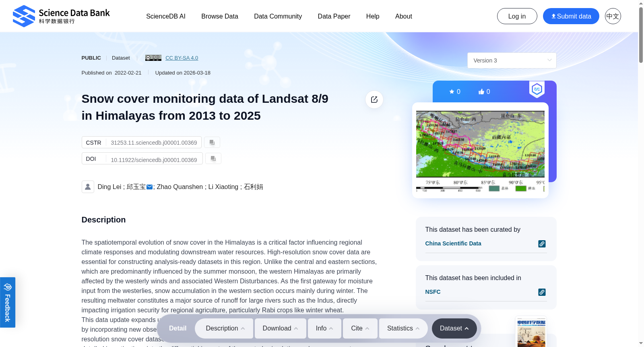644x347 pixels.
Task: Open the ScienceDB AI menu
Action: 166,16
